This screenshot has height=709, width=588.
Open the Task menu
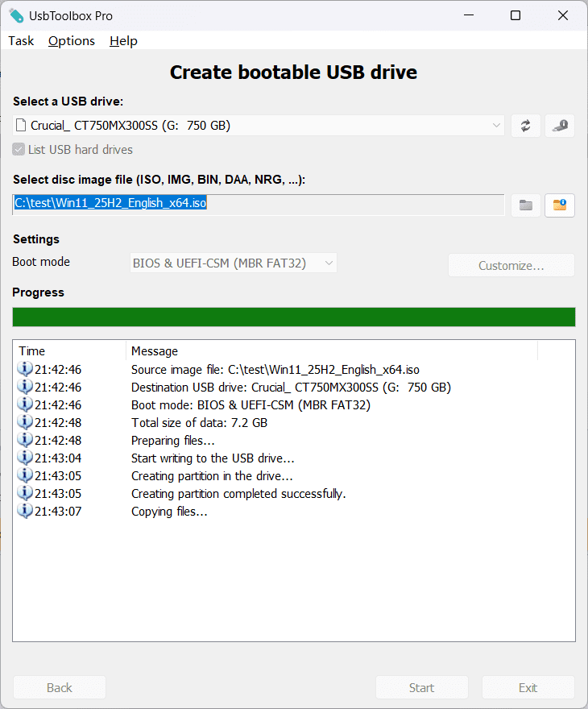click(x=21, y=41)
